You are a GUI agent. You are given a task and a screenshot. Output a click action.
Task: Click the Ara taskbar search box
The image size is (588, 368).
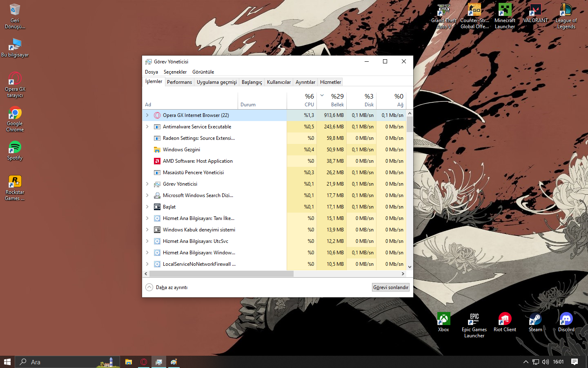[x=67, y=362]
